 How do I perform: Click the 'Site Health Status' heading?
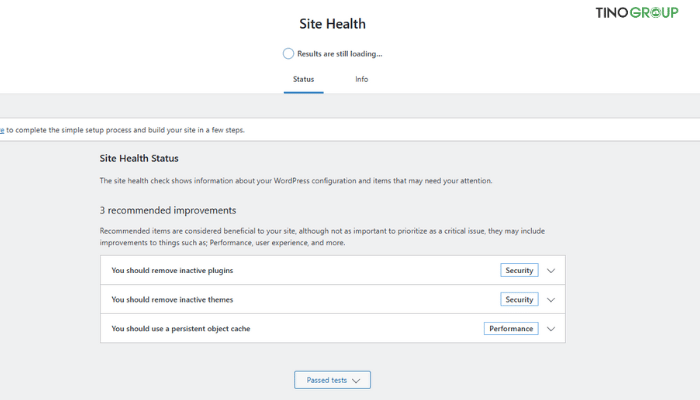click(x=139, y=158)
